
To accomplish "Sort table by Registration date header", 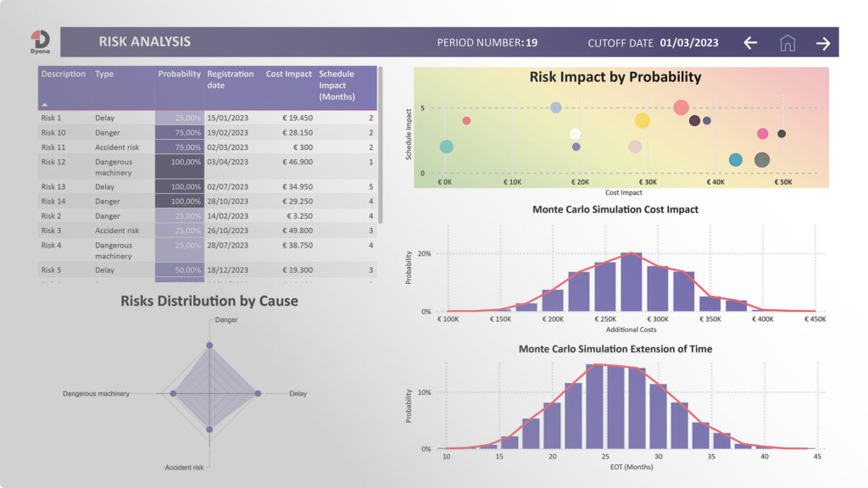I will pos(231,79).
